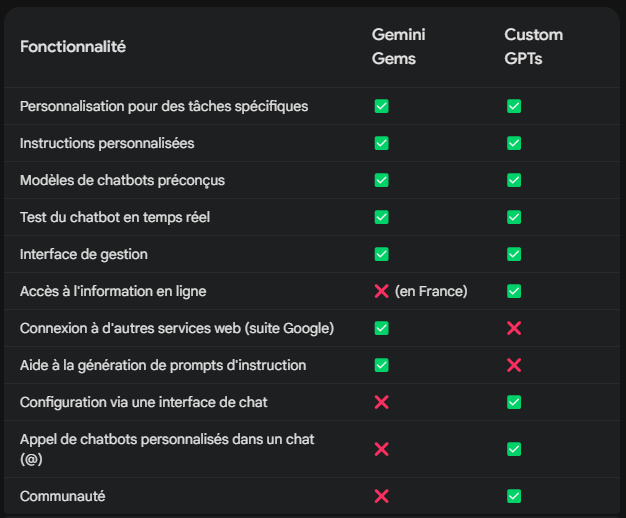Click Custom GPTs checkmark for Instructions personnalisées
The width and height of the screenshot is (626, 518).
pyautogui.click(x=514, y=143)
